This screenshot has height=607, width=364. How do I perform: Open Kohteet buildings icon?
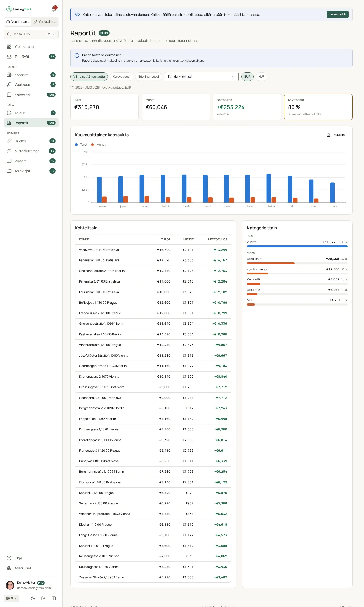point(9,75)
